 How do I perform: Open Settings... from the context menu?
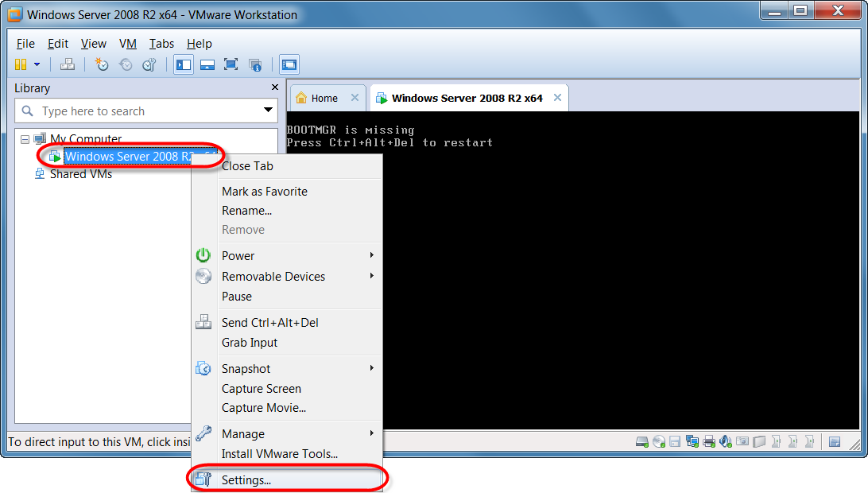click(x=287, y=479)
